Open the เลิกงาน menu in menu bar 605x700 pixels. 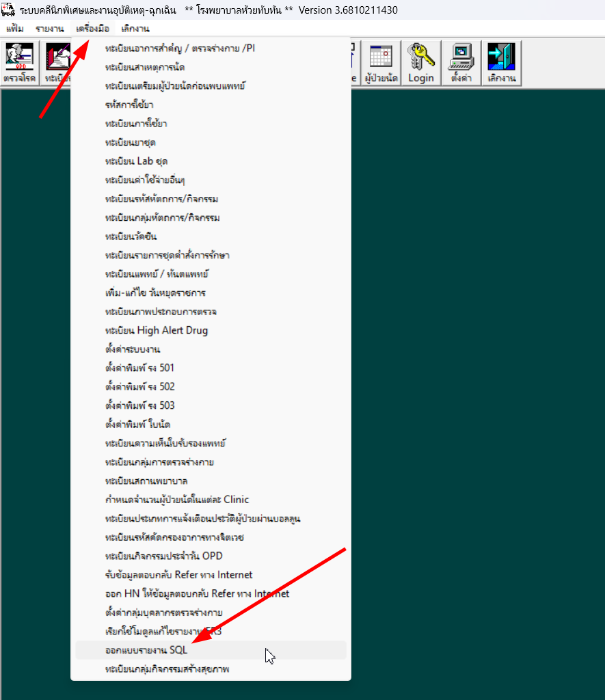click(135, 29)
